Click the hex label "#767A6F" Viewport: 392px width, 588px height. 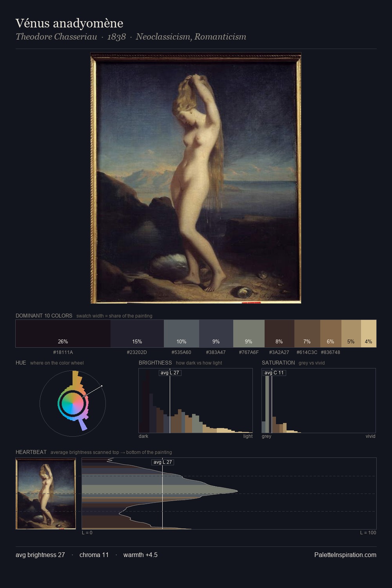249,352
